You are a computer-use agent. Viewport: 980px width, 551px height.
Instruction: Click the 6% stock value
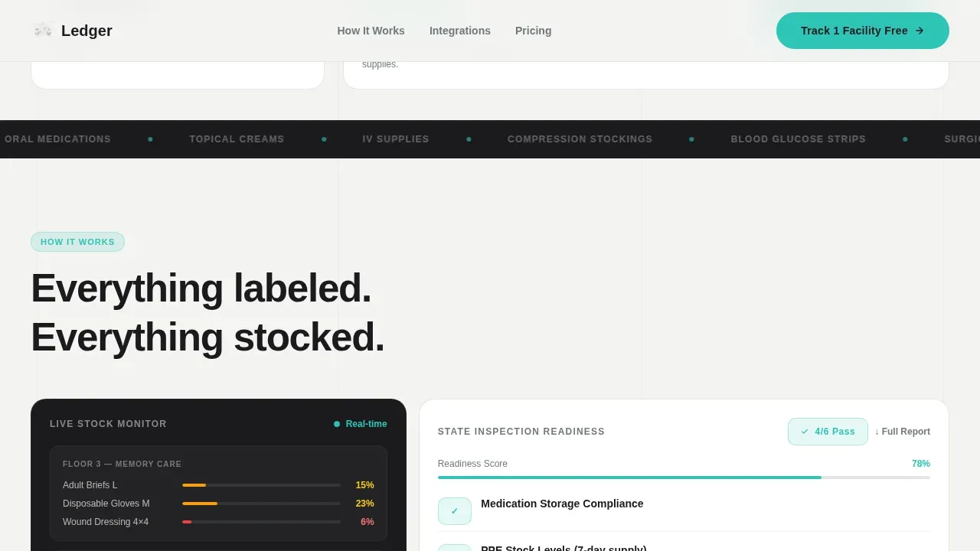point(367,522)
